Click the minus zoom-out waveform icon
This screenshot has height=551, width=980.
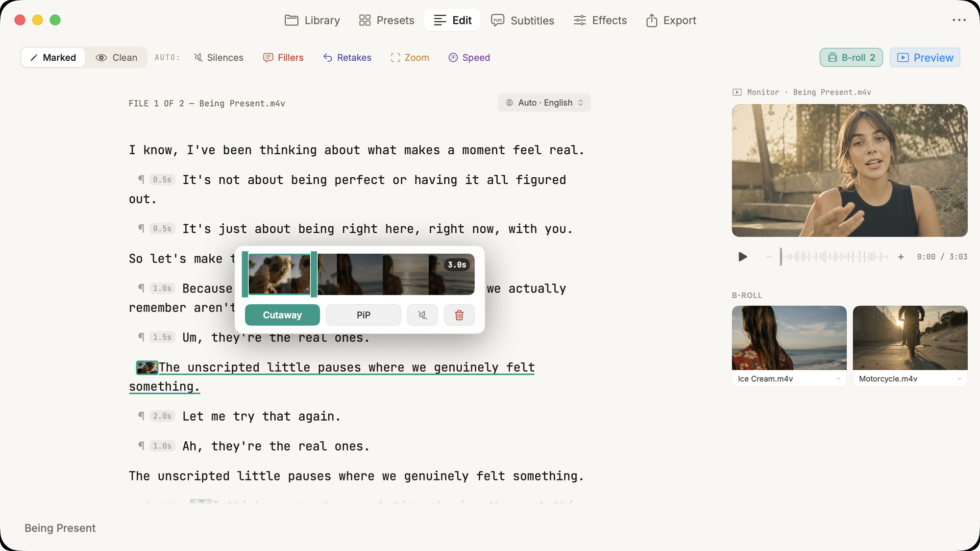click(x=769, y=257)
